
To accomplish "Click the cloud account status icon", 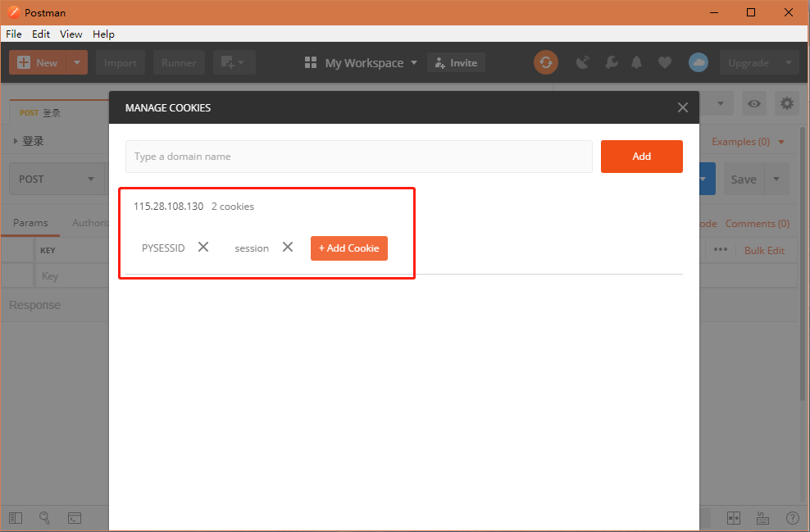I will (698, 62).
